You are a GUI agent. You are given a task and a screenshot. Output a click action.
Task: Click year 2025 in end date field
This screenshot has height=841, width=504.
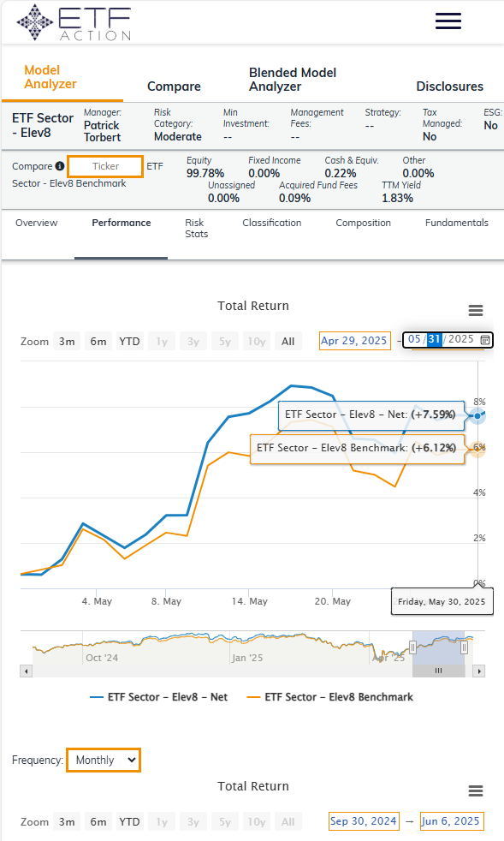pyautogui.click(x=461, y=339)
